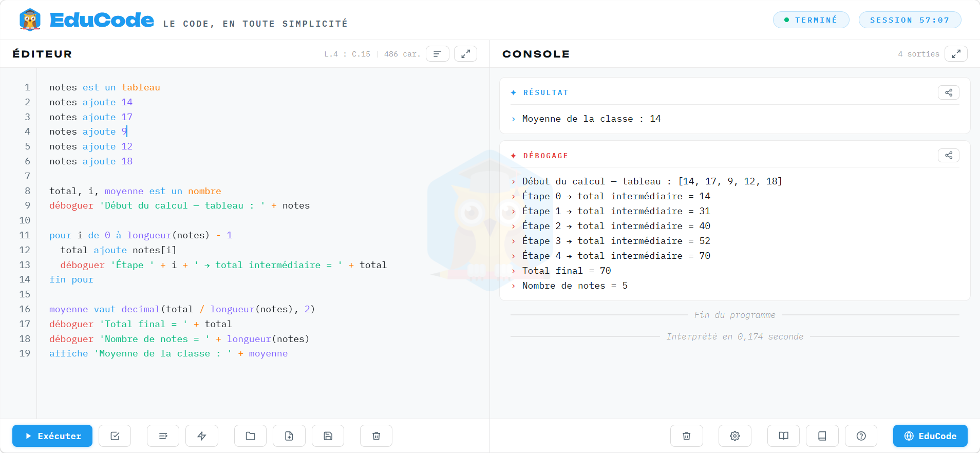Click code line 'notes ajoute 12'
980x453 pixels.
pos(91,146)
